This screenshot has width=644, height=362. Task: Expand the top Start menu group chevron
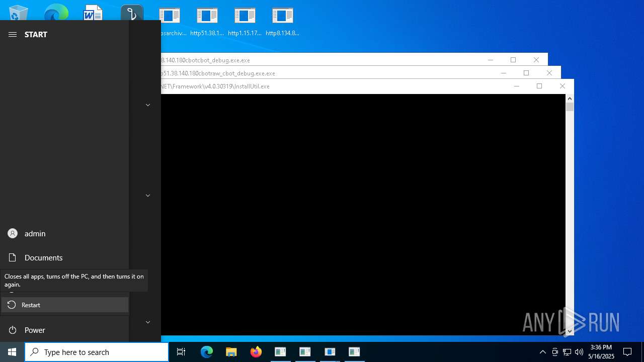click(148, 105)
